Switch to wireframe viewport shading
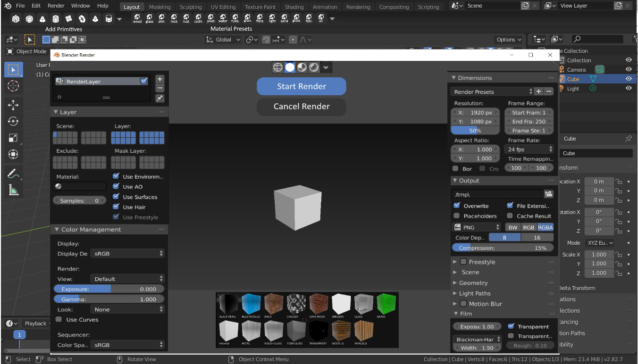 tap(278, 67)
